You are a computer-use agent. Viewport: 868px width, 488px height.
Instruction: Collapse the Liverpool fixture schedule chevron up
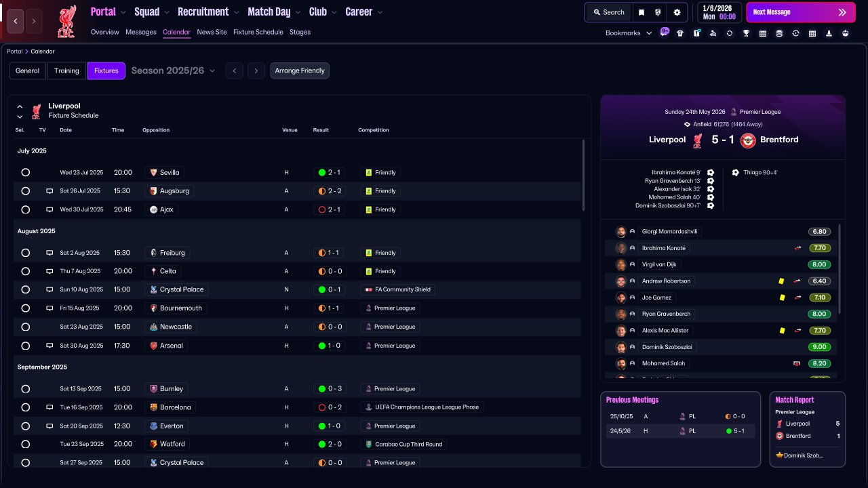[x=20, y=106]
